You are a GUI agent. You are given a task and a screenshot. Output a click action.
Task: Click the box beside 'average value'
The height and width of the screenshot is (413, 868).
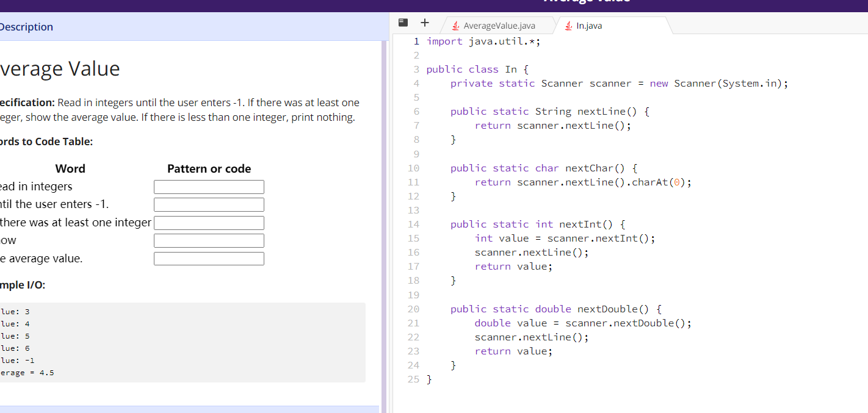tap(209, 259)
